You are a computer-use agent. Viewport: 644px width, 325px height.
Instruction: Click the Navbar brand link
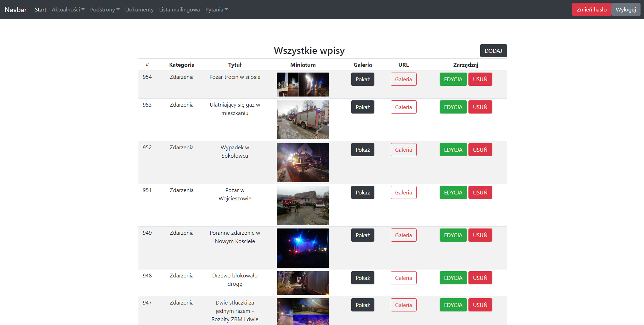pyautogui.click(x=16, y=9)
